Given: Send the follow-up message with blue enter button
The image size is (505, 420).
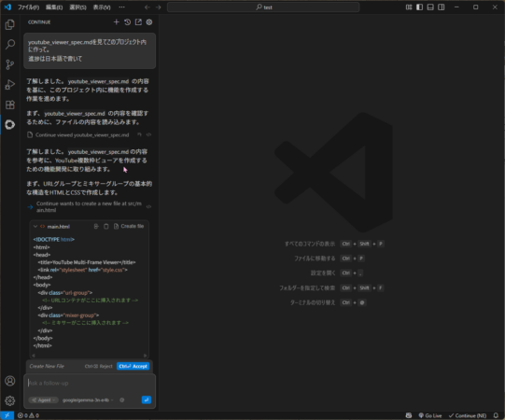Looking at the screenshot, I should coord(147,399).
